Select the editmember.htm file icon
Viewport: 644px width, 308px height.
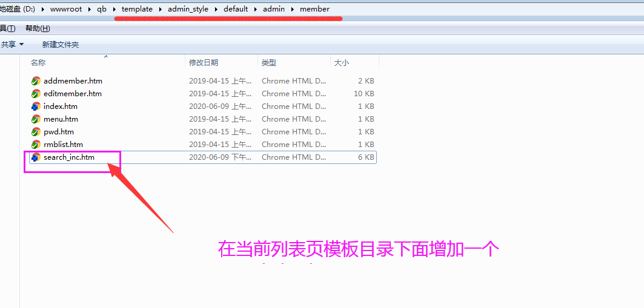click(x=36, y=94)
